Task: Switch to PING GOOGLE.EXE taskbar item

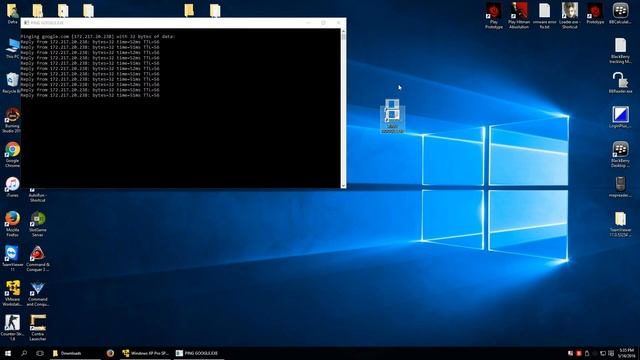Action: coord(198,353)
